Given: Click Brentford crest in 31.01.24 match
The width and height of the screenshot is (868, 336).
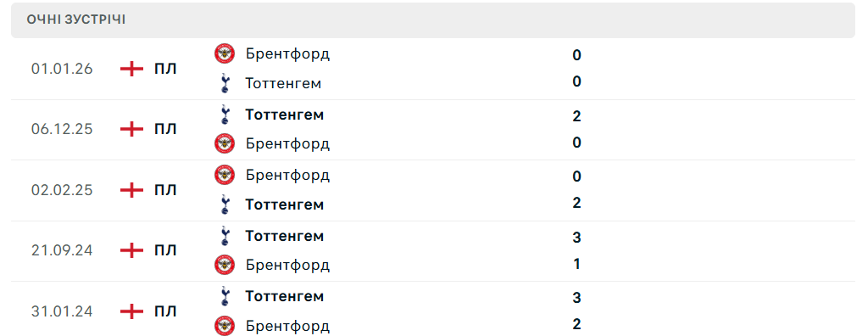Looking at the screenshot, I should point(224,326).
